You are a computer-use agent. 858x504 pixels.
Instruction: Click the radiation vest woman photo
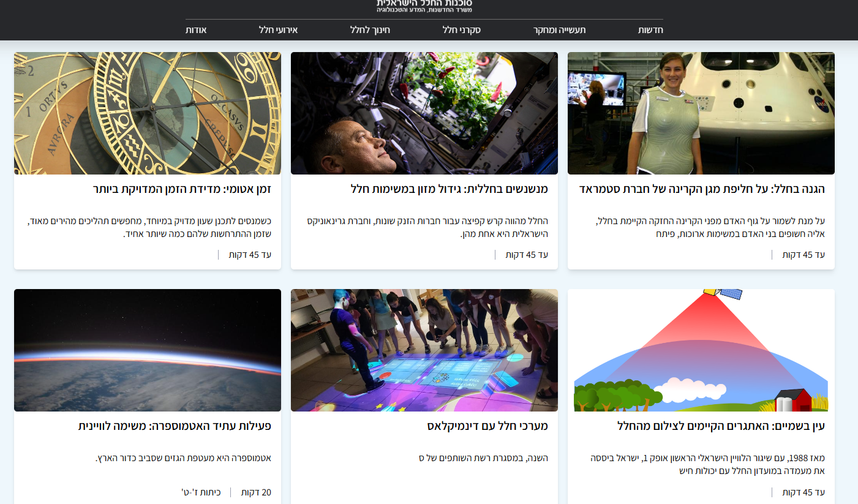[701, 113]
